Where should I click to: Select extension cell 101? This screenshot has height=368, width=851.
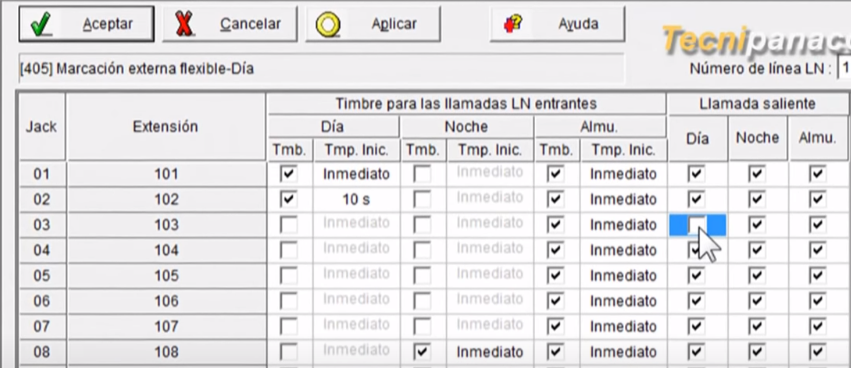166,174
